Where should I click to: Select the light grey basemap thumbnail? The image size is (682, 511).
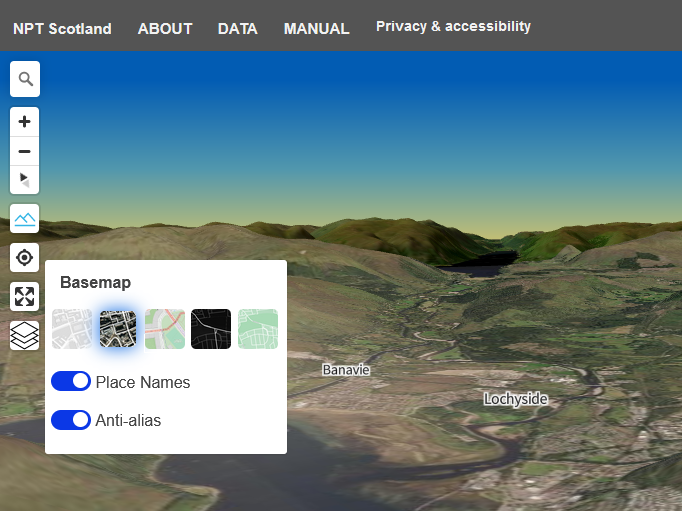pyautogui.click(x=71, y=329)
